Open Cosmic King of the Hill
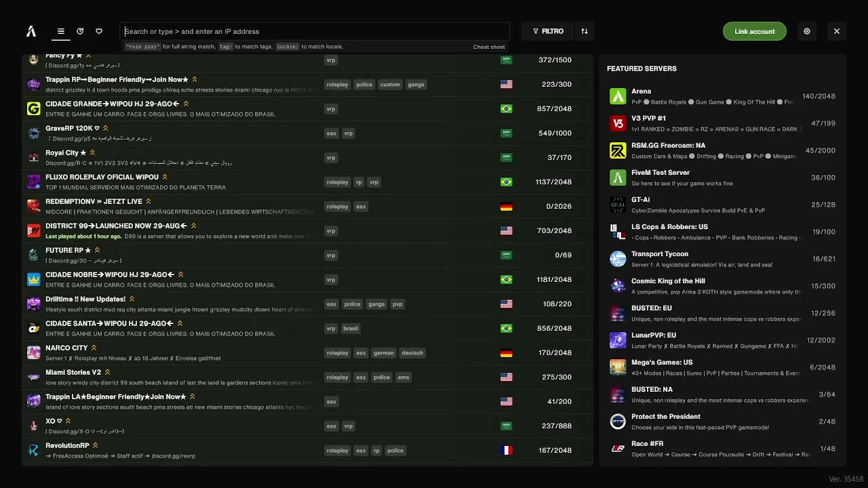The image size is (868, 488). pyautogui.click(x=722, y=286)
